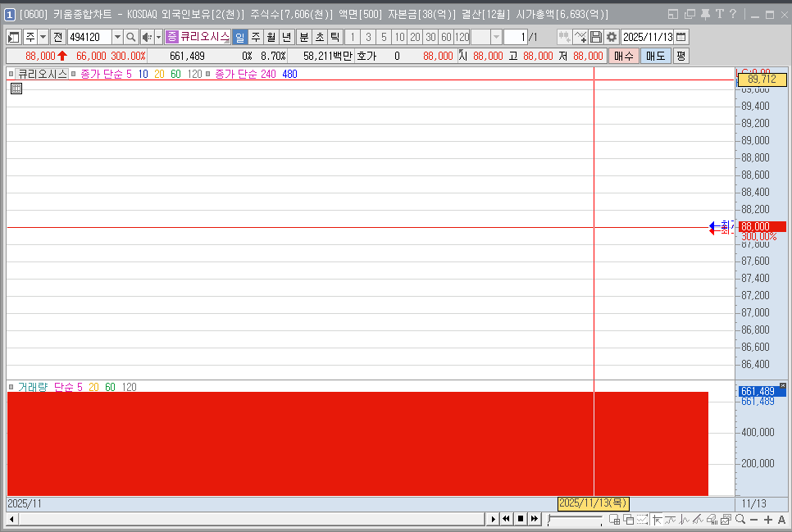Click the 호가 quote button
792x532 pixels.
366,56
